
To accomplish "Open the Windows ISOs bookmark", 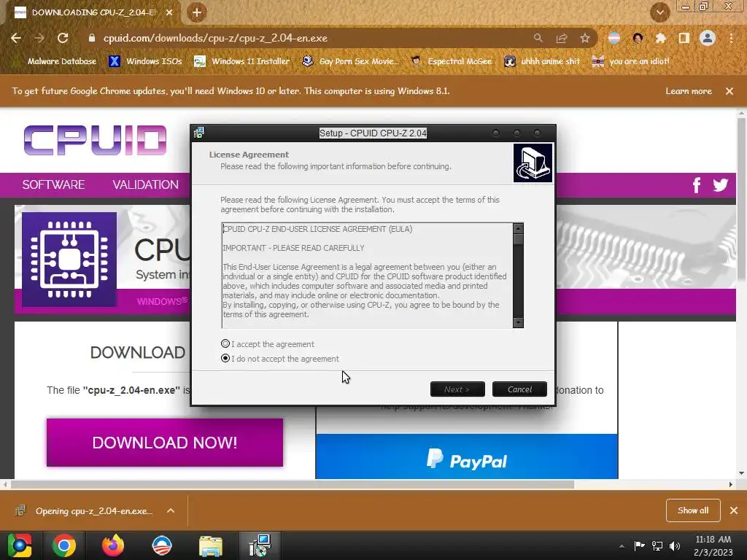I will click(145, 61).
